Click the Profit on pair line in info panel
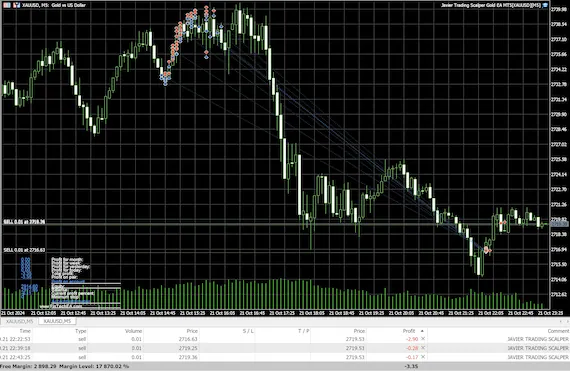 coord(64,277)
